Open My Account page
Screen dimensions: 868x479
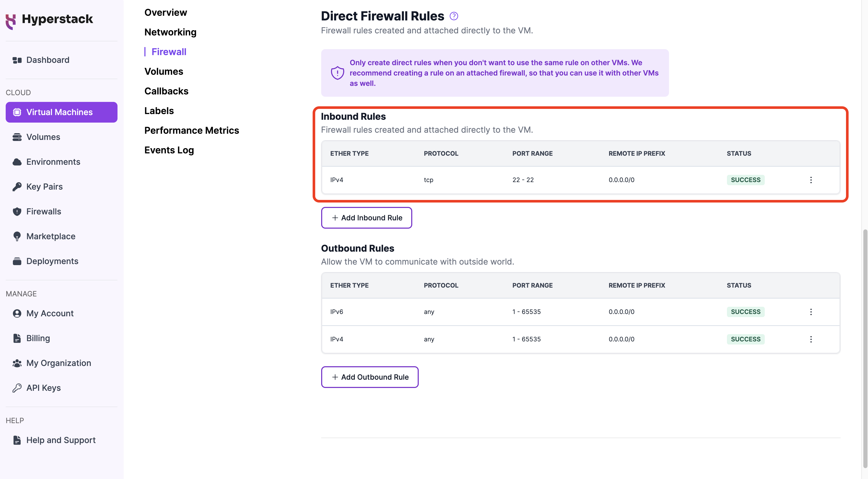pos(61,313)
